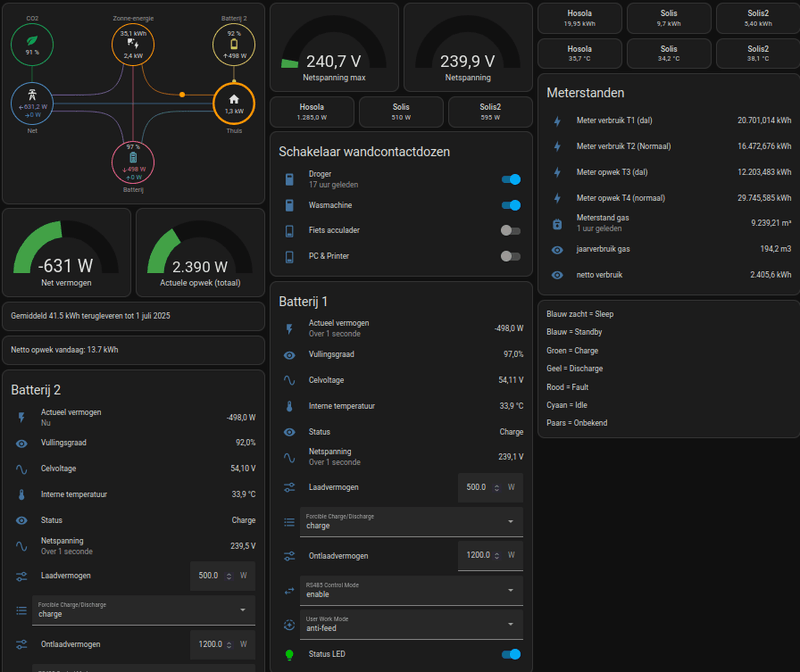The width and height of the screenshot is (800, 672).
Task: Click Batterij 1 Interne temperatuur thermometer icon
Action: pos(289,406)
